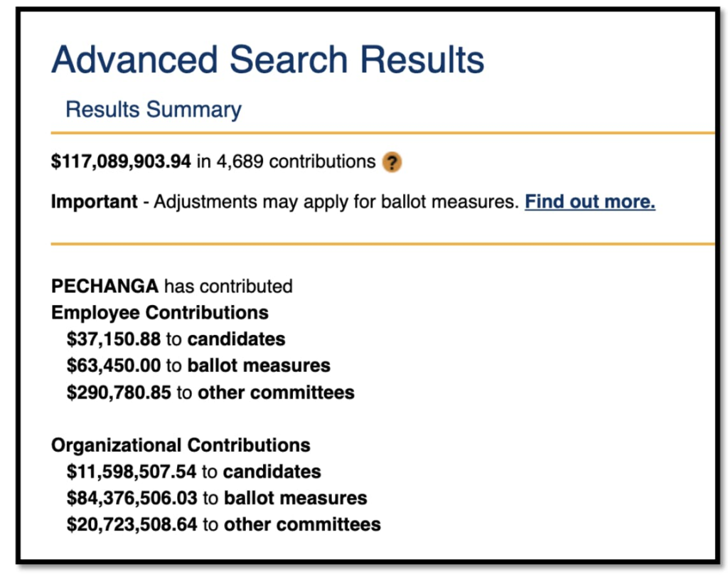Click the Organizational Contributions heading
The width and height of the screenshot is (728, 579).
tap(181, 445)
